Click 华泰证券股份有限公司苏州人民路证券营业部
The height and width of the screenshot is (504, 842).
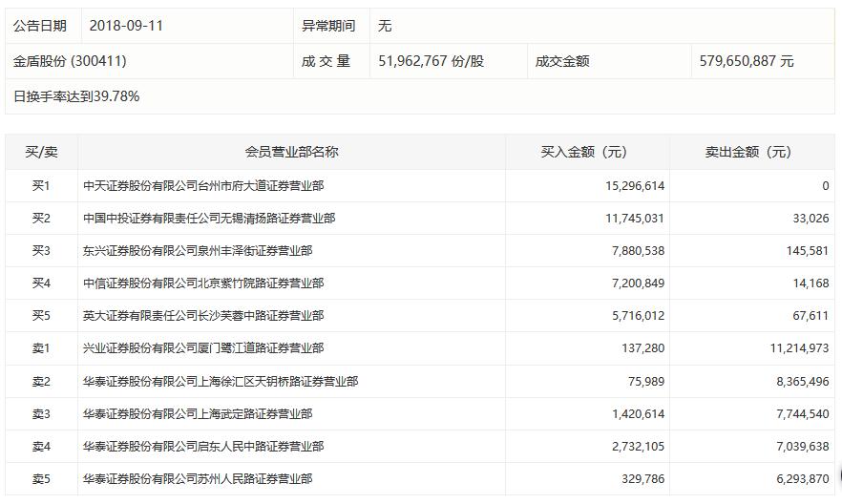(x=198, y=479)
